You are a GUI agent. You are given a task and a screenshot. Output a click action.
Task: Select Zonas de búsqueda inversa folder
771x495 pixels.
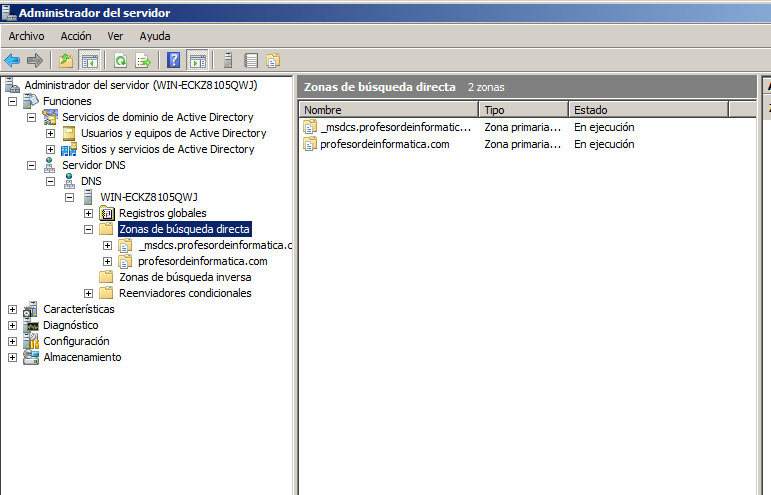(x=184, y=277)
